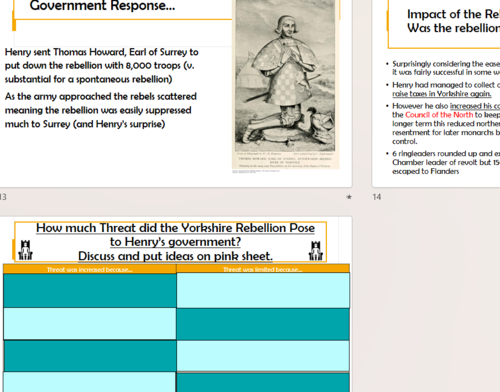Click the right castle tower icon
This screenshot has width=500, height=392.
(x=316, y=251)
